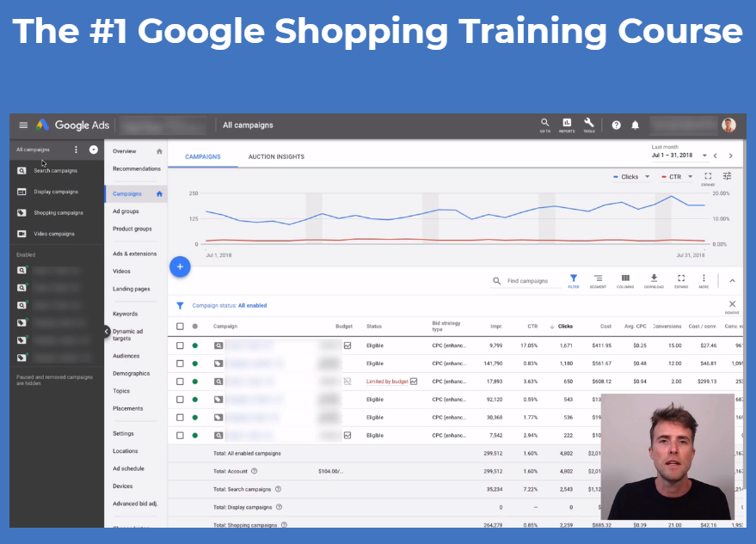
Task: Open the More options three-dot icon in table toolbar
Action: click(704, 281)
